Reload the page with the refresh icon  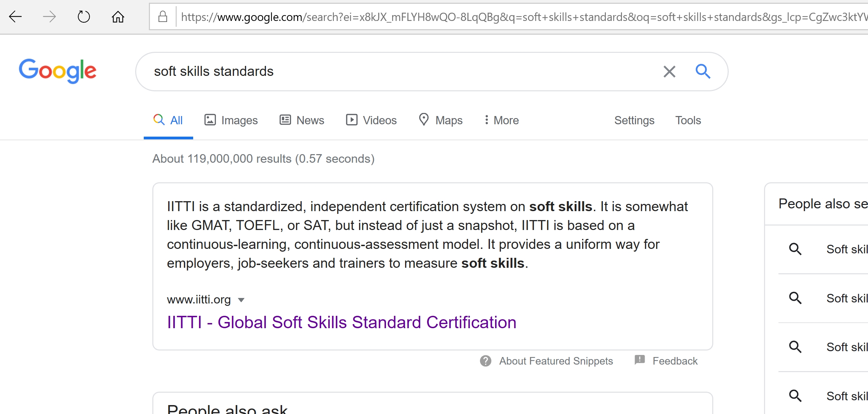coord(84,16)
